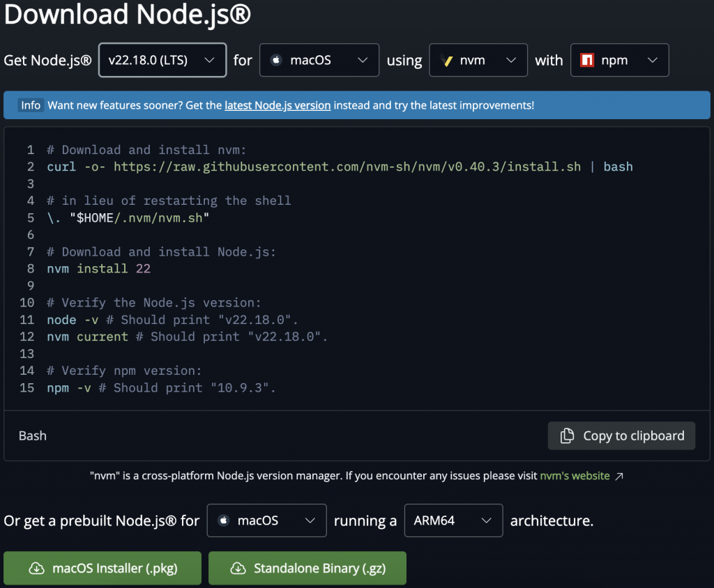This screenshot has height=588, width=714.
Task: Click the "# in lieu of restarting the shell" comment
Action: (x=169, y=201)
